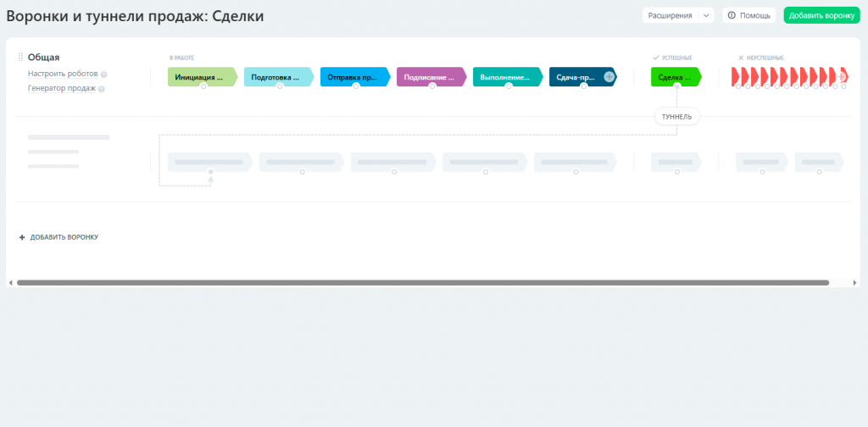Click info icon inside Помощь button
The width and height of the screenshot is (868, 427).
[732, 15]
